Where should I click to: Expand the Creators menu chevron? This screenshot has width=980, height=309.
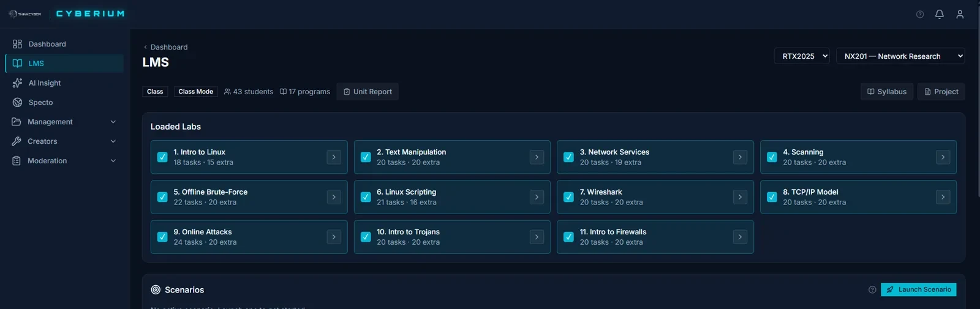tap(113, 141)
